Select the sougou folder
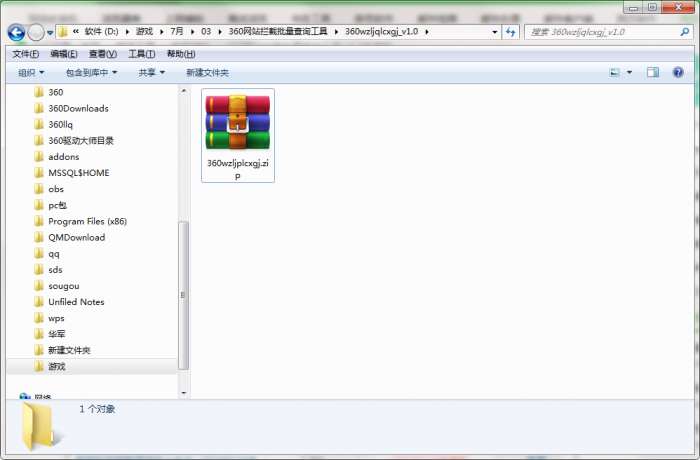 point(57,286)
